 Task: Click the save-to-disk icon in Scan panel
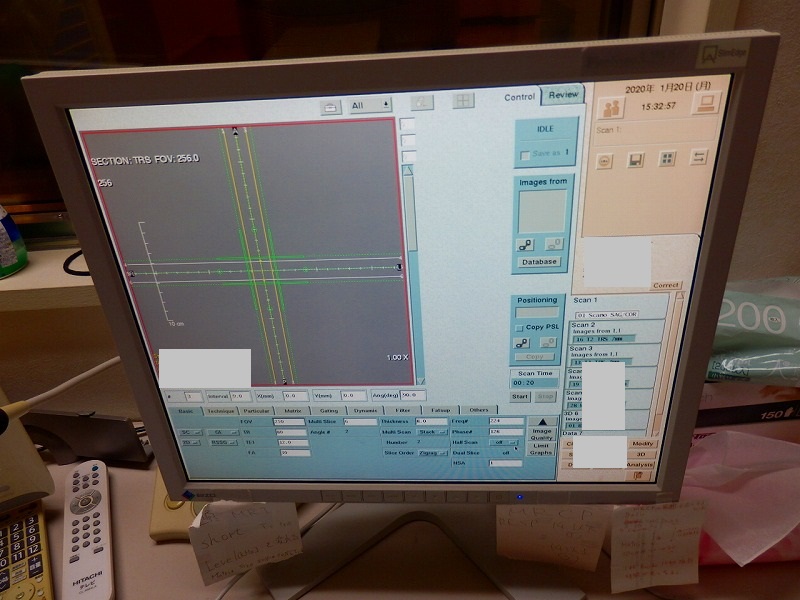(636, 160)
